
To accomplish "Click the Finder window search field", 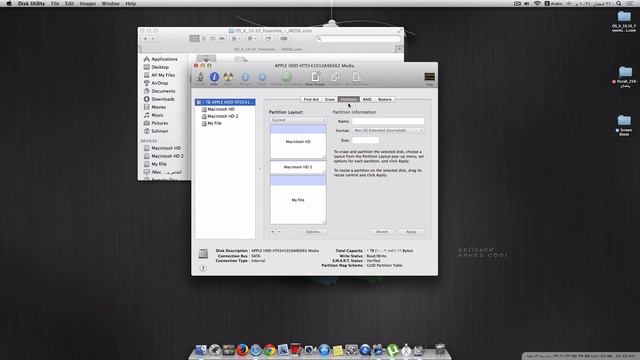I will pyautogui.click(x=358, y=38).
